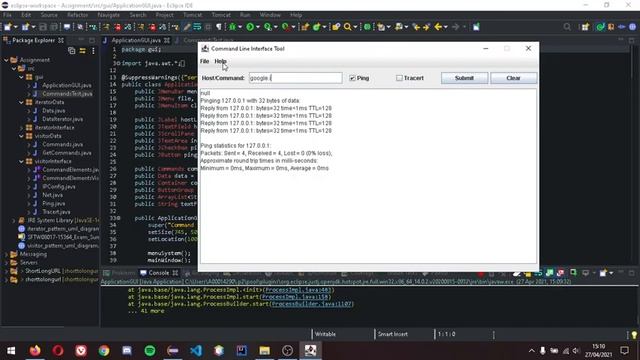640x360 pixels.
Task: Open the New file dropdown arrow
Action: point(16,27)
